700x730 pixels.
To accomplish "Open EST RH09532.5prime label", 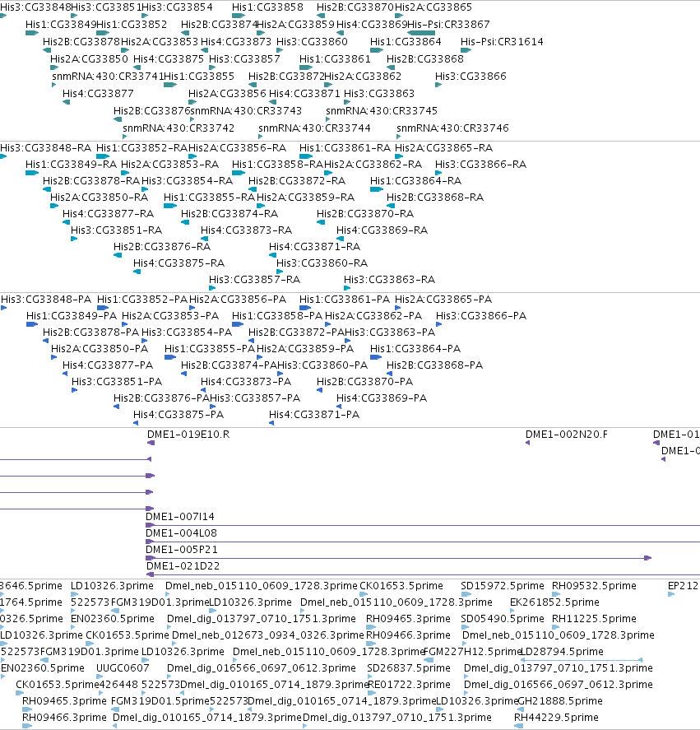I will point(593,585).
